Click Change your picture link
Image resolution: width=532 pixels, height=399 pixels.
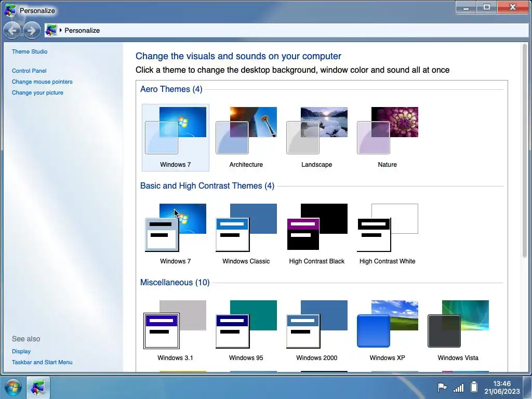[37, 92]
